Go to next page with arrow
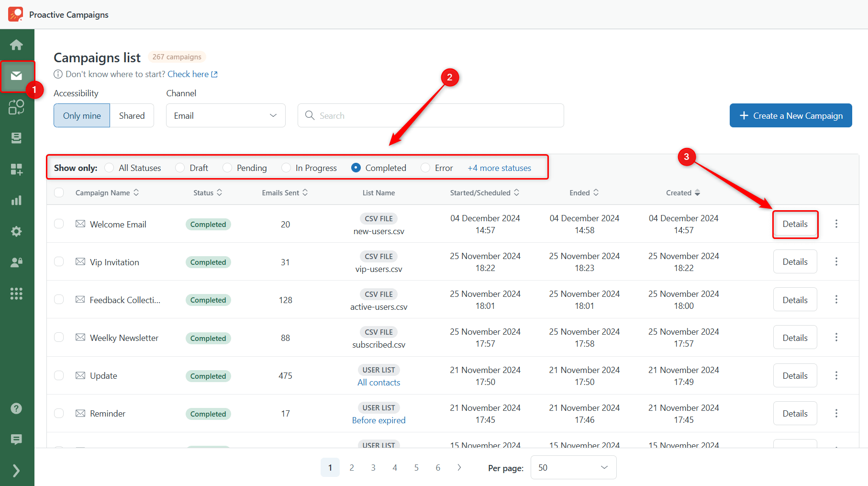The height and width of the screenshot is (486, 868). (x=459, y=467)
